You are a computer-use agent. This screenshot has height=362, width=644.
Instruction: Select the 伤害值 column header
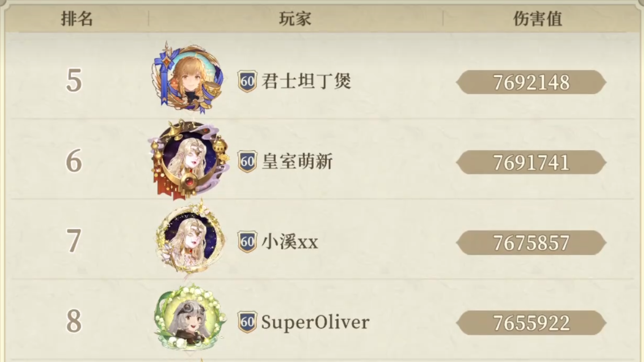pos(537,19)
